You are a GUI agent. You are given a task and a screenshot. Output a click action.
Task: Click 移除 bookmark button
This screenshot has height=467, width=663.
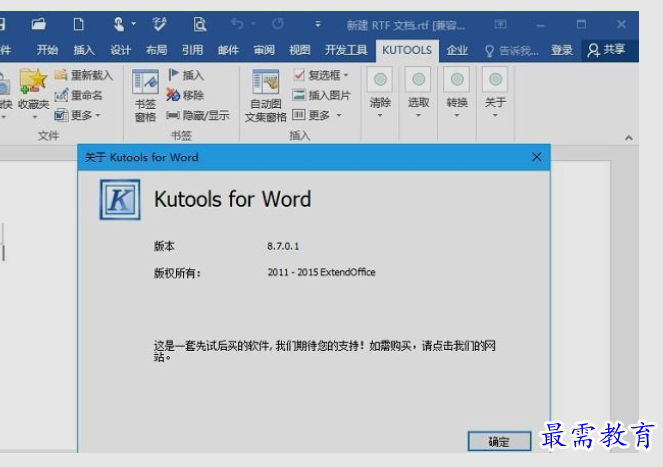(x=186, y=95)
